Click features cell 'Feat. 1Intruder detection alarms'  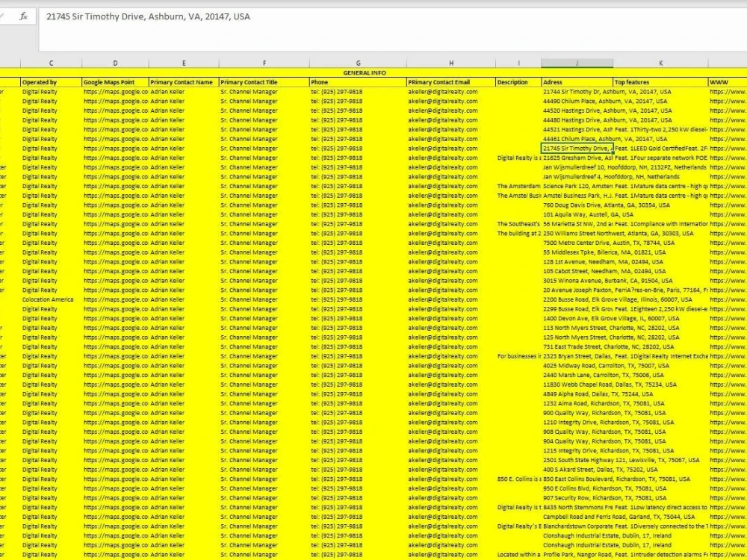coord(661,555)
